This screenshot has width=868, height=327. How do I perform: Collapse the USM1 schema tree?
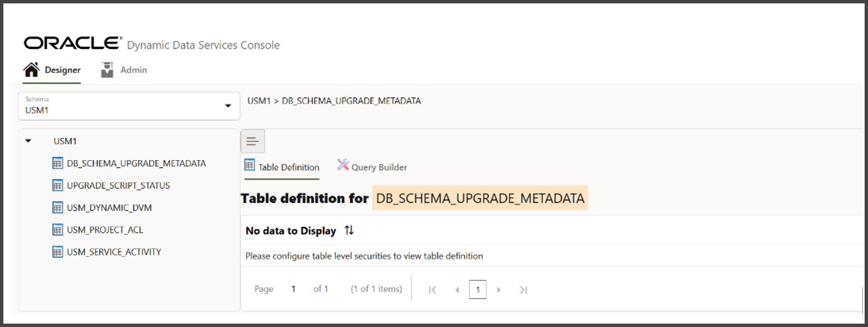(29, 141)
